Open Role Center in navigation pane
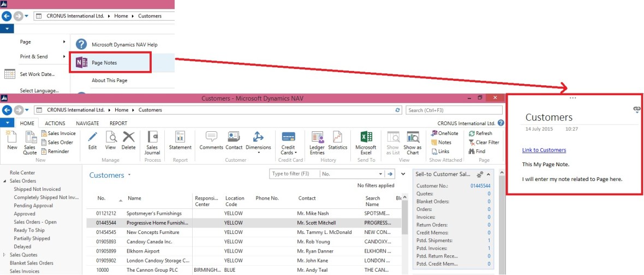The height and width of the screenshot is (275, 644). tap(22, 173)
